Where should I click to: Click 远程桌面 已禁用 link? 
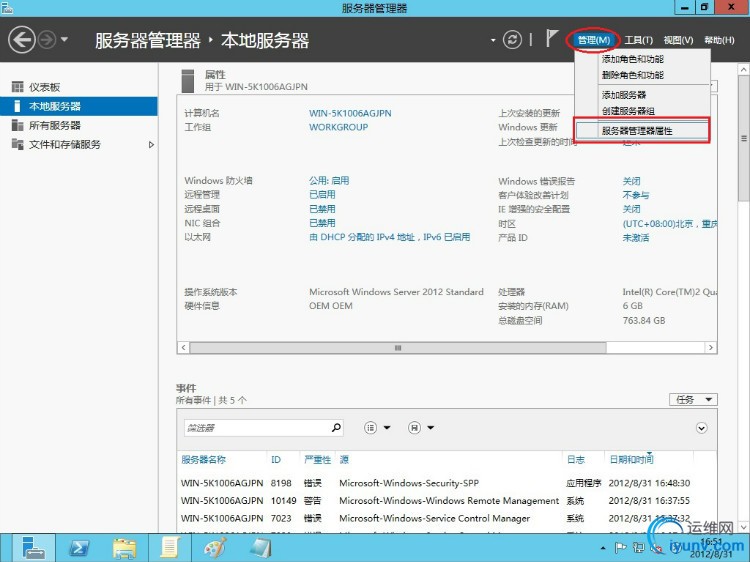click(322, 209)
